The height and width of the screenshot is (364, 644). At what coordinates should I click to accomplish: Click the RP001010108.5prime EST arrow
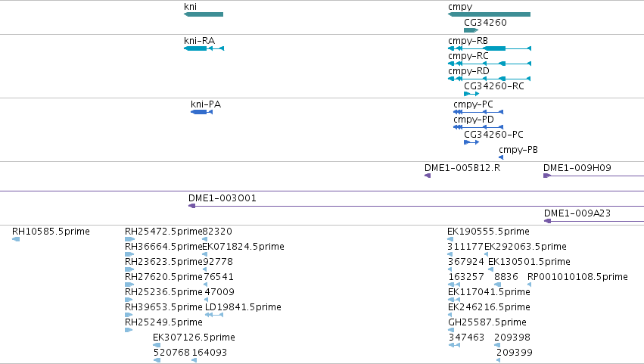pyautogui.click(x=530, y=285)
